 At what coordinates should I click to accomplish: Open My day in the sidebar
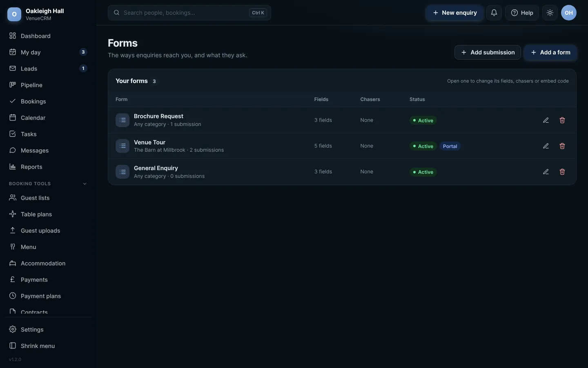point(48,52)
